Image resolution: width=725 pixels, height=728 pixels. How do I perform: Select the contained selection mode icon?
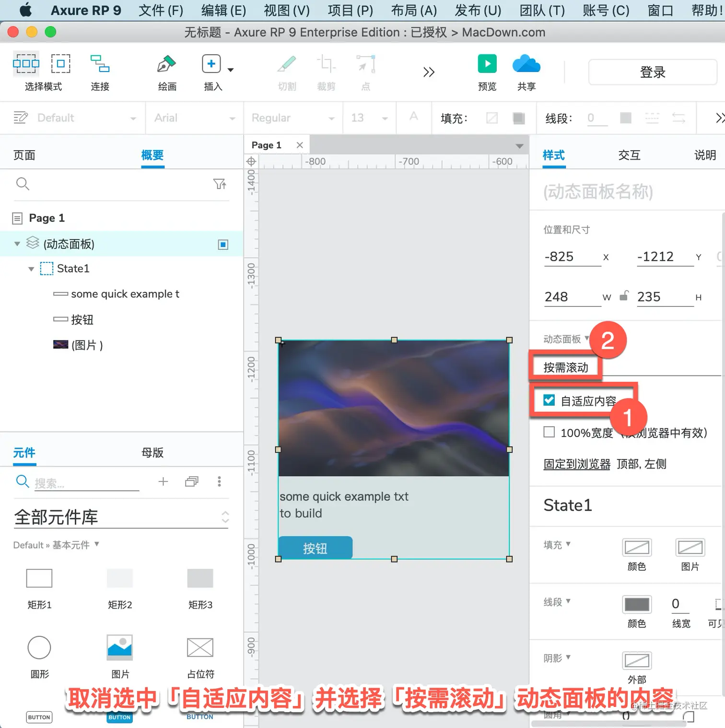coord(61,63)
